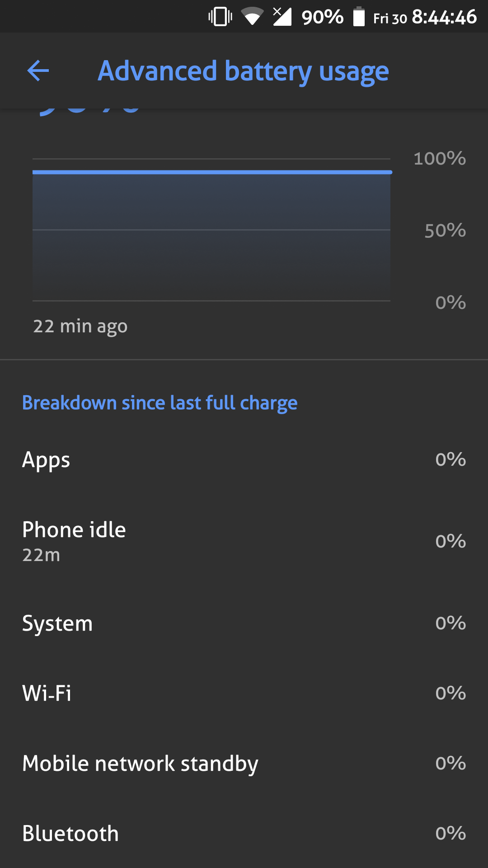This screenshot has height=868, width=488.
Task: Tap the 0% value beside Apps
Action: tap(450, 459)
